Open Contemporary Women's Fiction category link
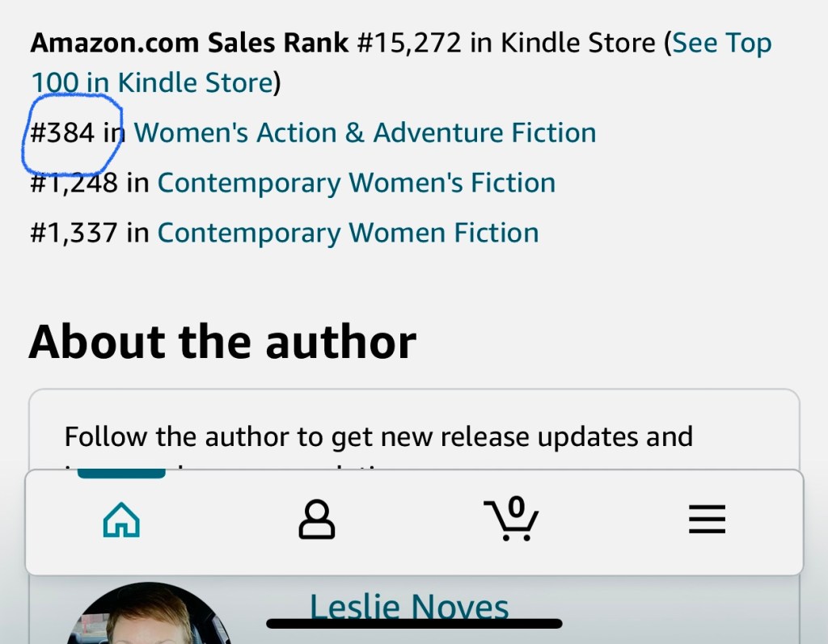Image resolution: width=828 pixels, height=644 pixels. click(356, 183)
